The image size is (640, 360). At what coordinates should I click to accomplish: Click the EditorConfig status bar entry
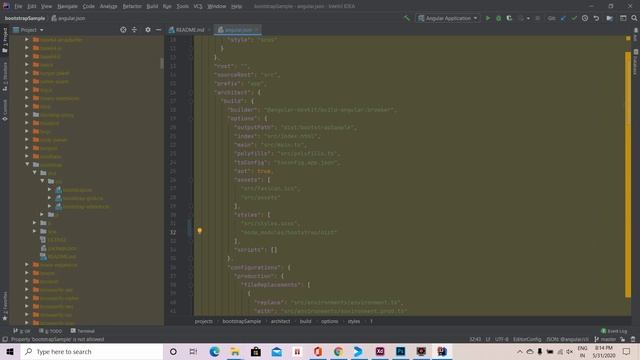point(527,339)
